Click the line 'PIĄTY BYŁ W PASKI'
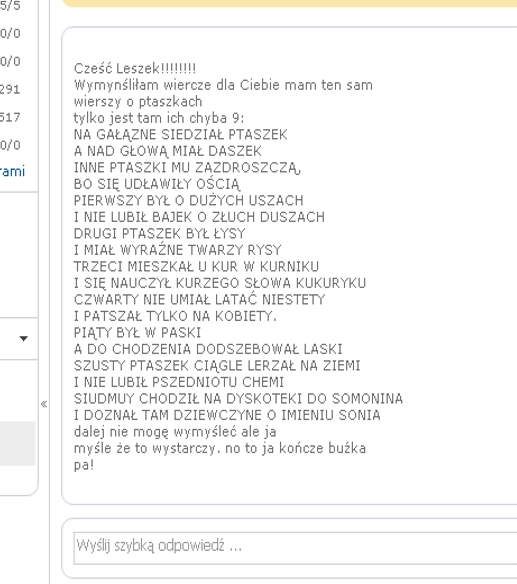The image size is (517, 584). pos(137,332)
